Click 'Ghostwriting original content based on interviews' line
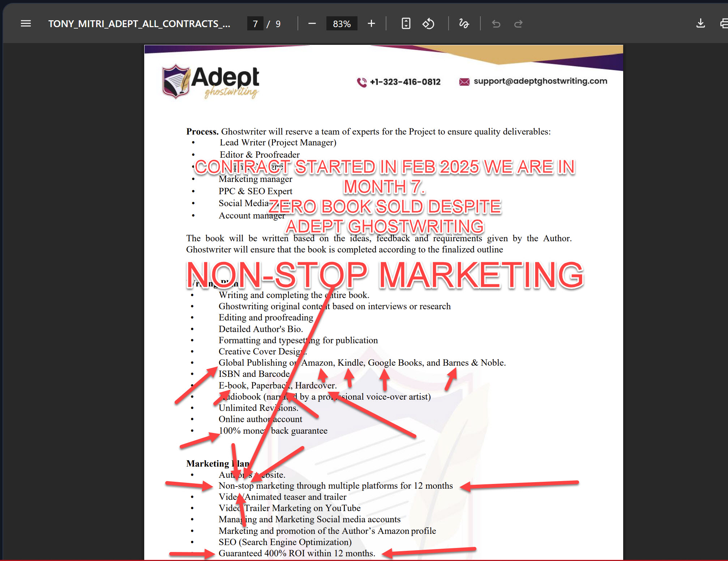The image size is (728, 561). click(x=334, y=306)
